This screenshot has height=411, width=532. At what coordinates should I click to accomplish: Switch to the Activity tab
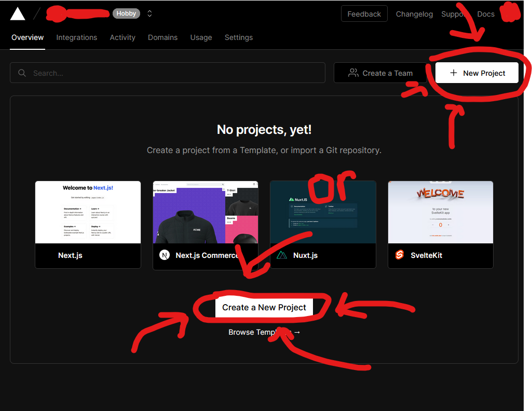122,37
